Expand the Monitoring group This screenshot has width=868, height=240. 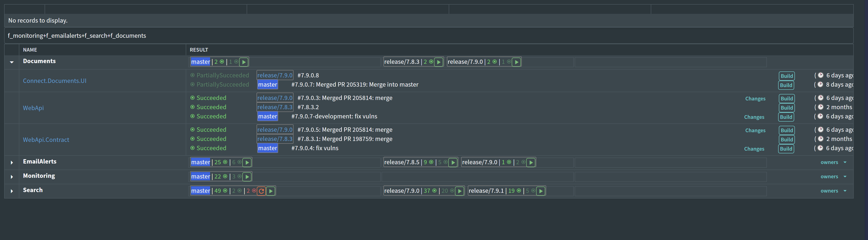coord(12,177)
